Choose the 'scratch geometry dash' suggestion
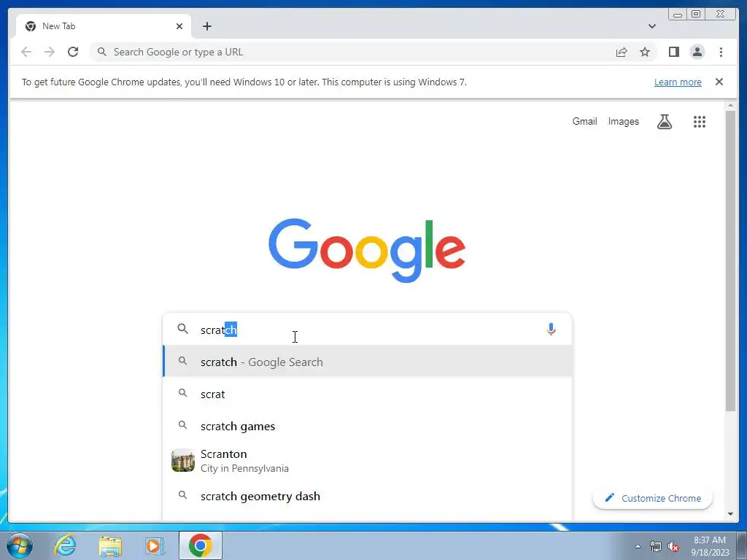The width and height of the screenshot is (747, 560). tap(368, 496)
